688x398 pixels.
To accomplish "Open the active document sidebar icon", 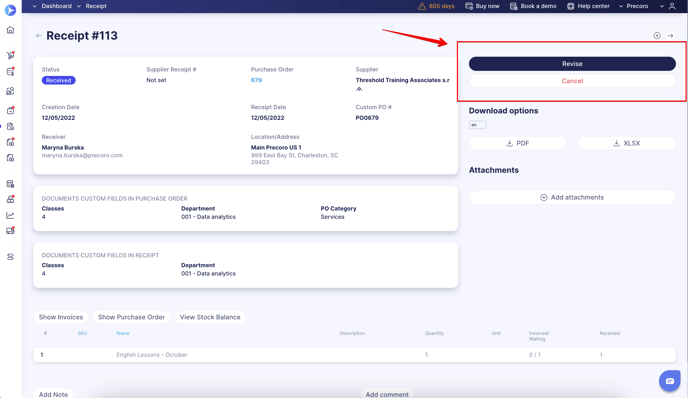I will click(x=11, y=126).
